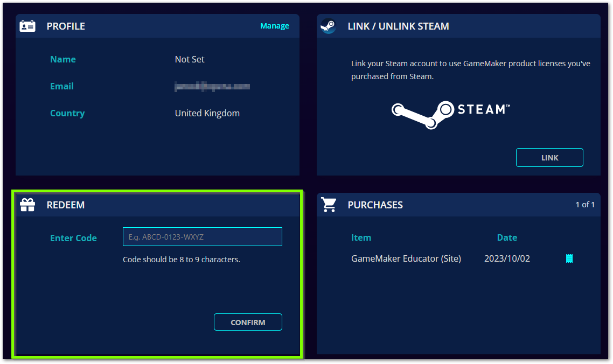613x364 pixels.
Task: Click the 2023/10/02 purchase date
Action: (x=507, y=258)
